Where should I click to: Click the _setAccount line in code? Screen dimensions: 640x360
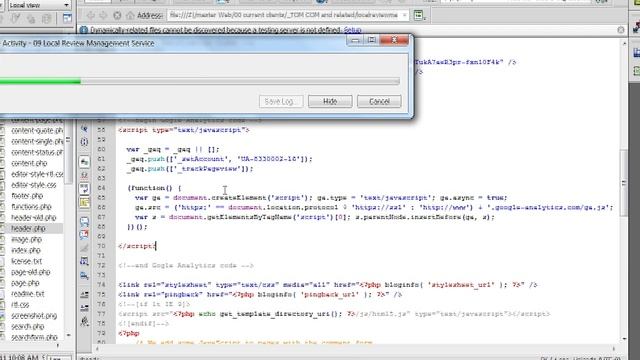tap(220, 159)
